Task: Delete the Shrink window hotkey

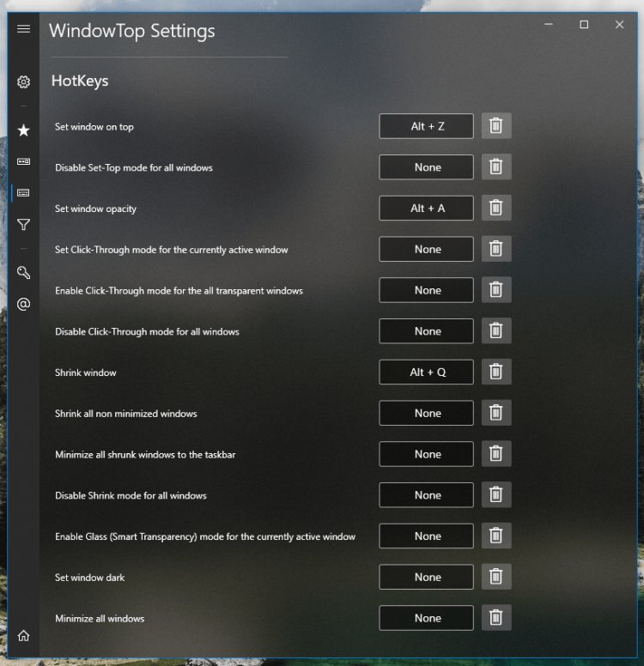Action: click(496, 372)
